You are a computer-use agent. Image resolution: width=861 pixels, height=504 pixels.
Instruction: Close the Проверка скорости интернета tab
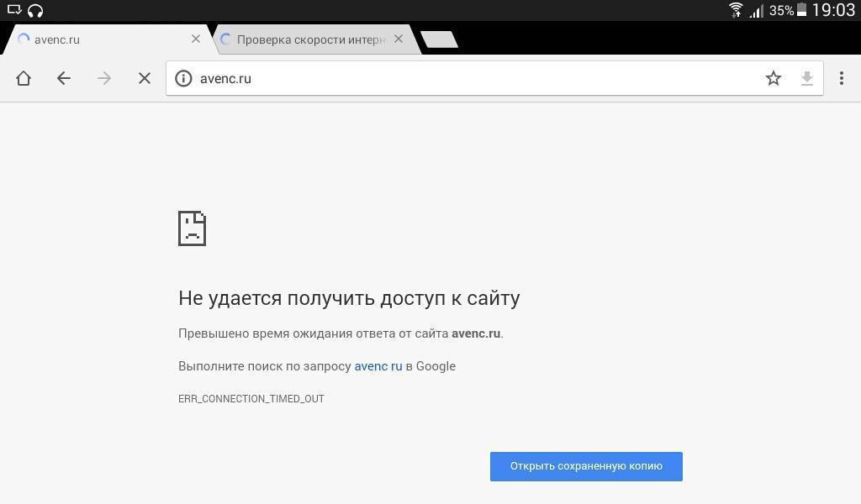click(x=399, y=39)
